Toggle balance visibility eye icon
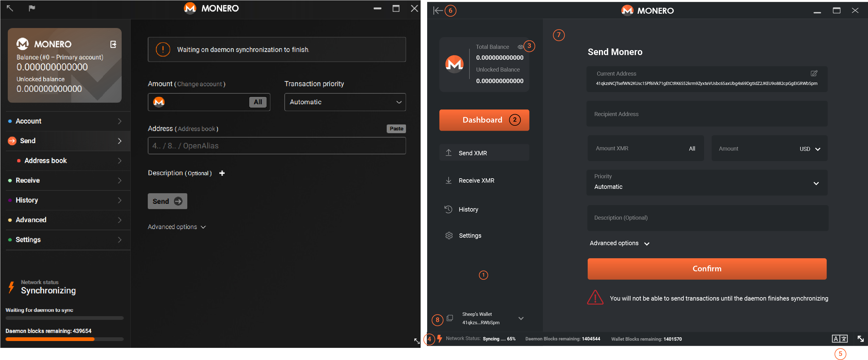 pos(520,47)
